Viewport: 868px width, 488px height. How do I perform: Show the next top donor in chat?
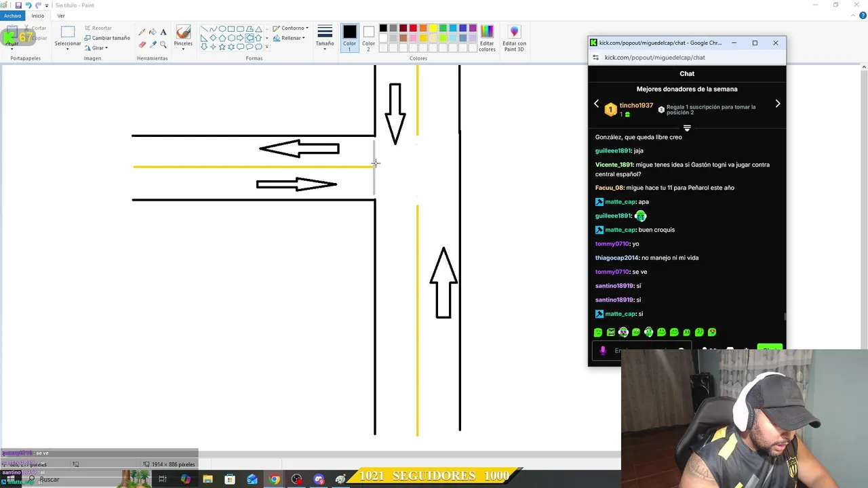coord(778,104)
